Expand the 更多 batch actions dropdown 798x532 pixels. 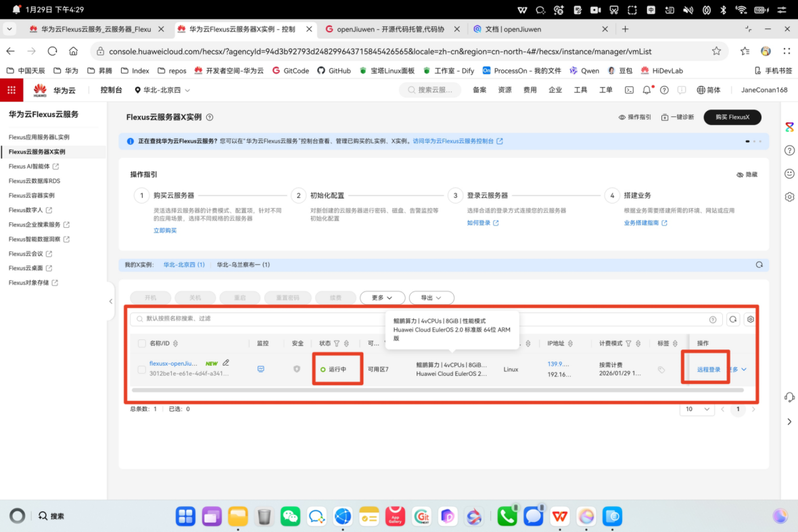[382, 297]
